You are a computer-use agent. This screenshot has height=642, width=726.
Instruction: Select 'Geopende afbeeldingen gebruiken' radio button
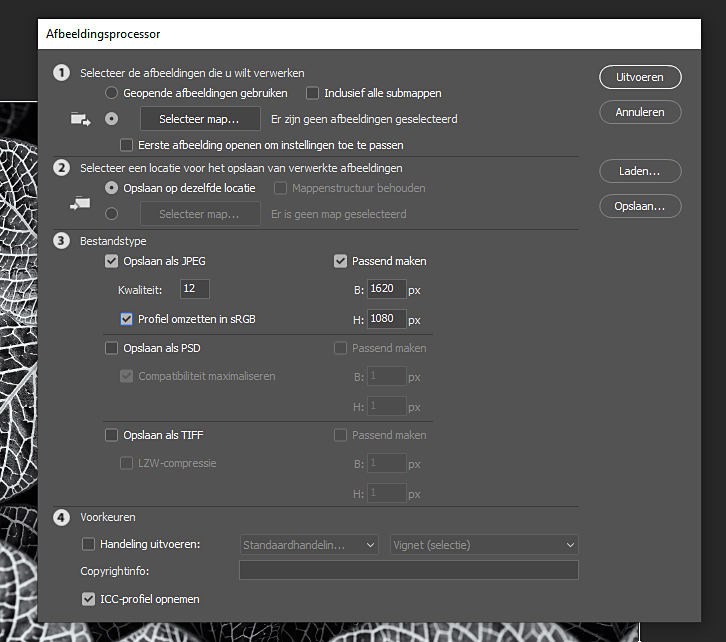click(x=112, y=93)
